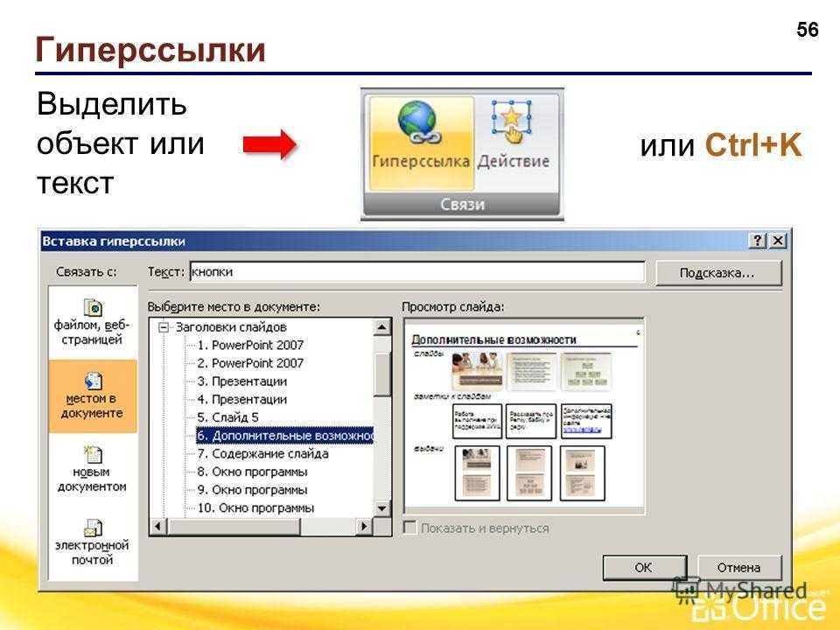
Task: Click the Подсказка... button
Action: click(x=717, y=273)
